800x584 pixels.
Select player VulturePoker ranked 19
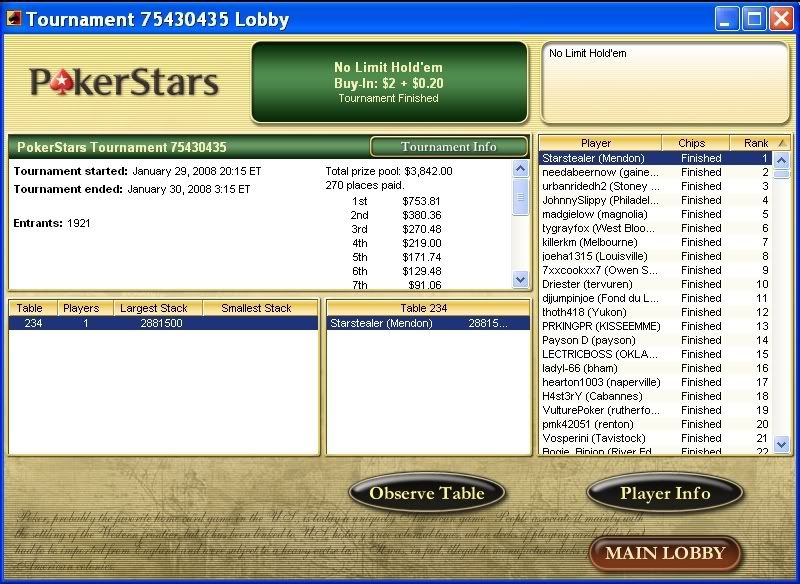[x=656, y=411]
